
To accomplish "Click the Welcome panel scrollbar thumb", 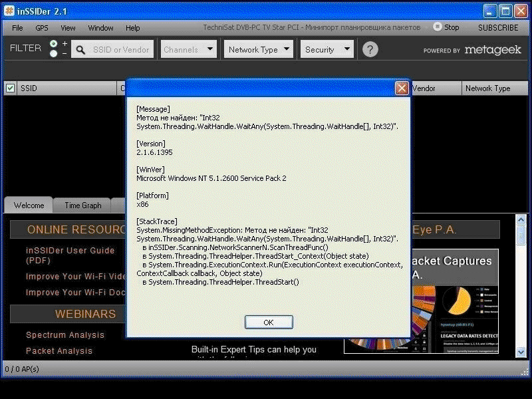I will tap(521, 235).
